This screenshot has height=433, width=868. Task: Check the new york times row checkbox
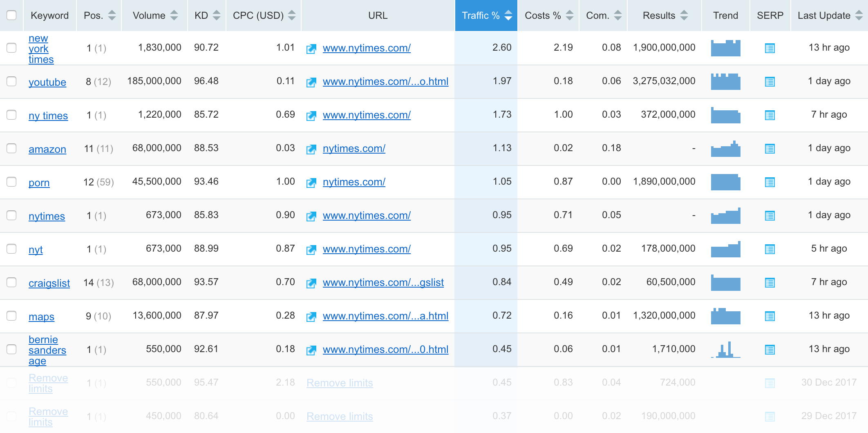tap(11, 48)
